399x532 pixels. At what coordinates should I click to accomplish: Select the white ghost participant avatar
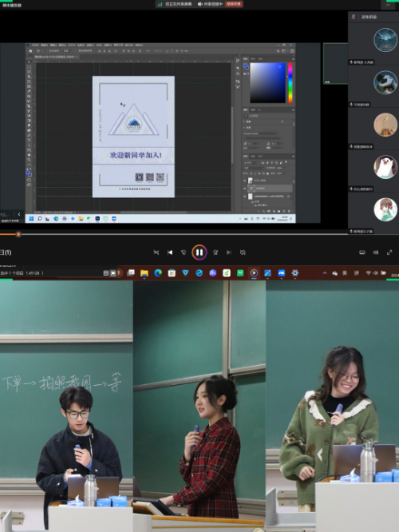[385, 167]
